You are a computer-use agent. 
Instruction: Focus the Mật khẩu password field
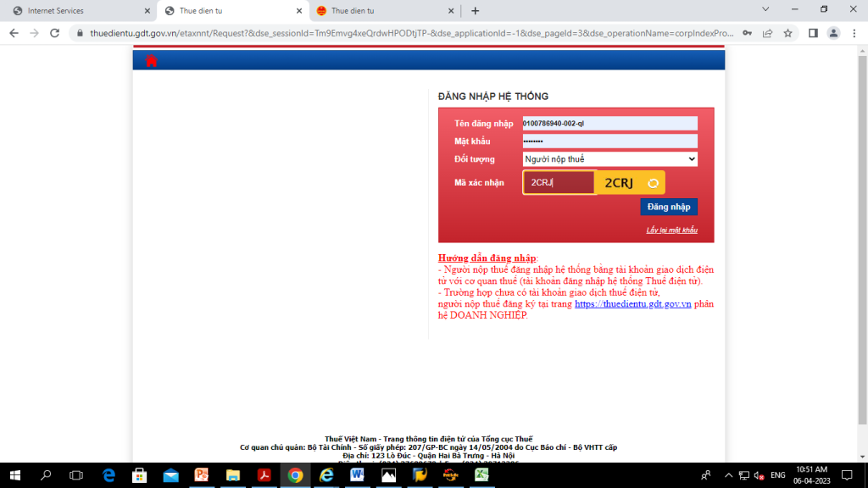click(609, 141)
